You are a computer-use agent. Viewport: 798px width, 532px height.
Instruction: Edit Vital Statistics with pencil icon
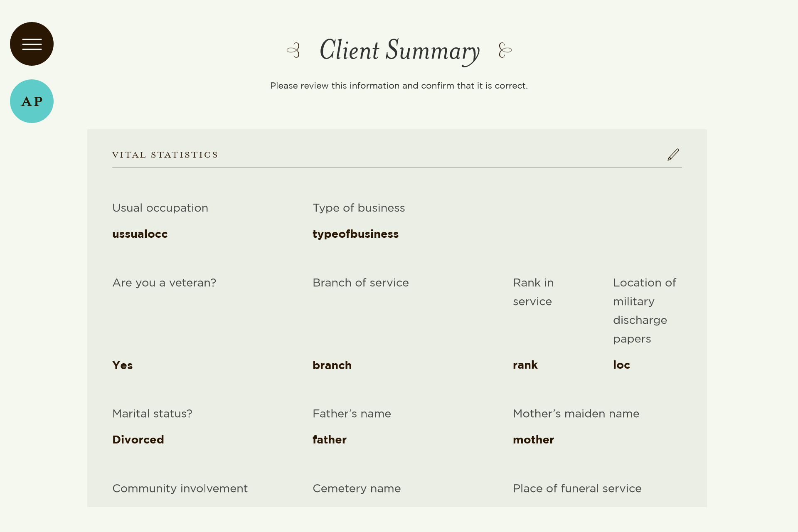point(673,155)
